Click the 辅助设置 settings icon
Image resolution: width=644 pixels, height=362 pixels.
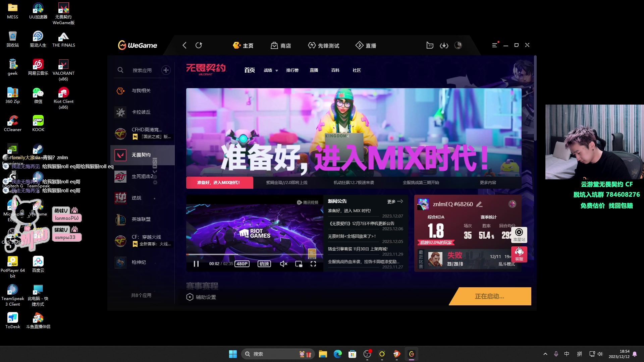point(190,297)
